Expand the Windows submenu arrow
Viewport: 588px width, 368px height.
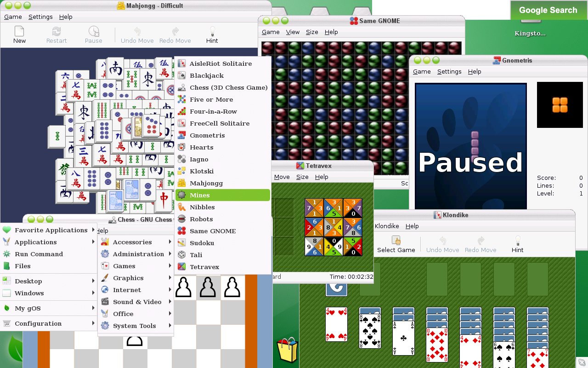[x=93, y=293]
